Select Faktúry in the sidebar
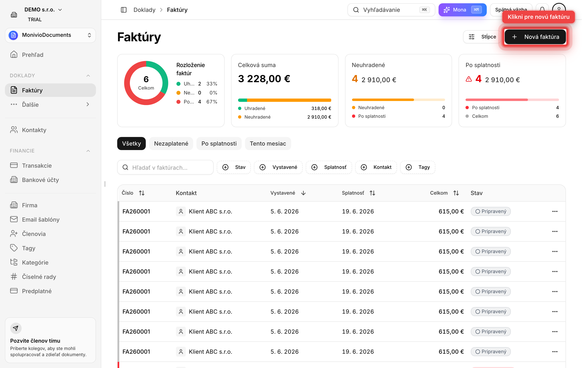Screen dimensions: 588x368 [50, 90]
